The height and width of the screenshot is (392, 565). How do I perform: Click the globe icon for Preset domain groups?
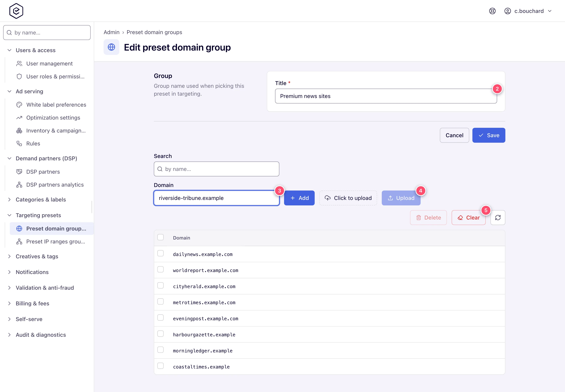click(x=19, y=229)
